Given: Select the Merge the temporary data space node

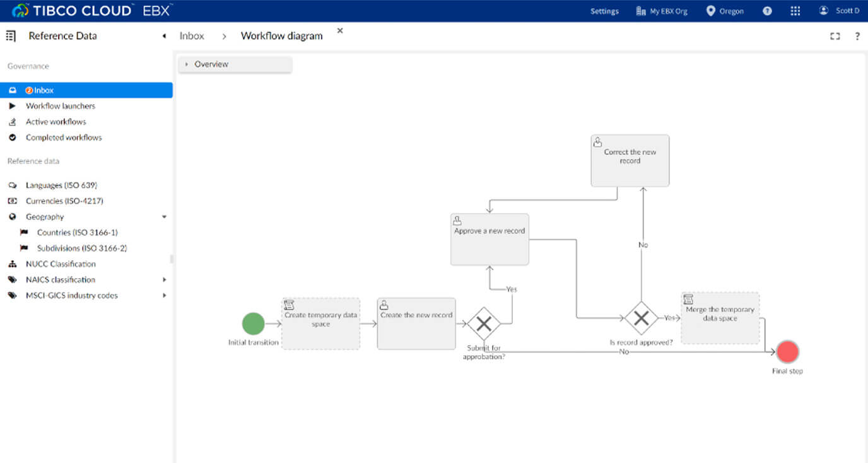Looking at the screenshot, I should pyautogui.click(x=720, y=318).
